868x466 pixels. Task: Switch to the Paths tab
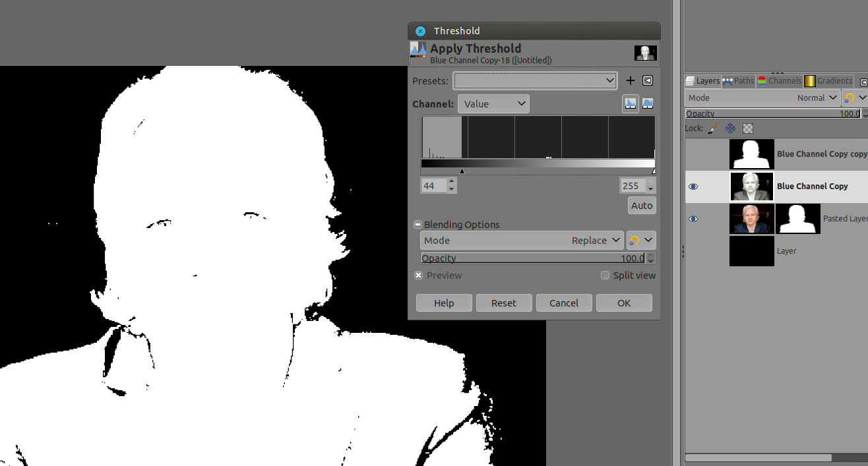(x=739, y=81)
